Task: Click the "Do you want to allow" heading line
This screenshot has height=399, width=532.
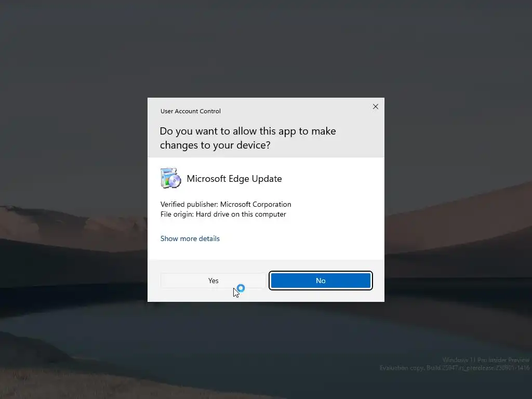Action: (x=248, y=131)
